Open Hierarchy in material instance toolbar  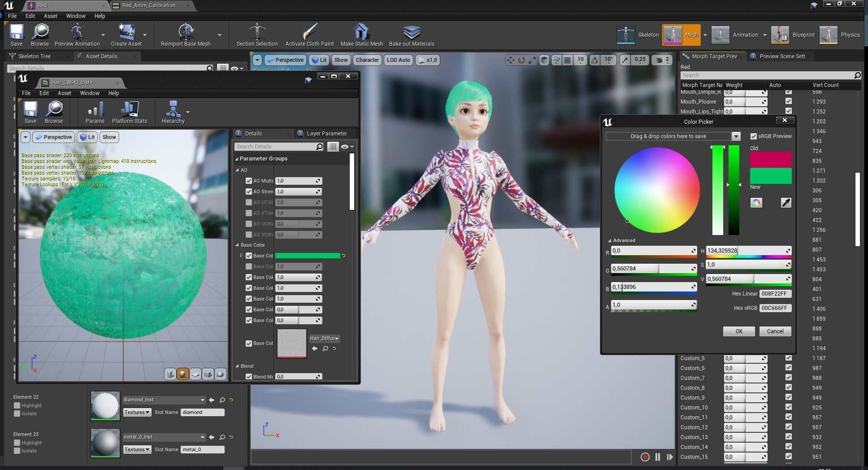pos(173,112)
